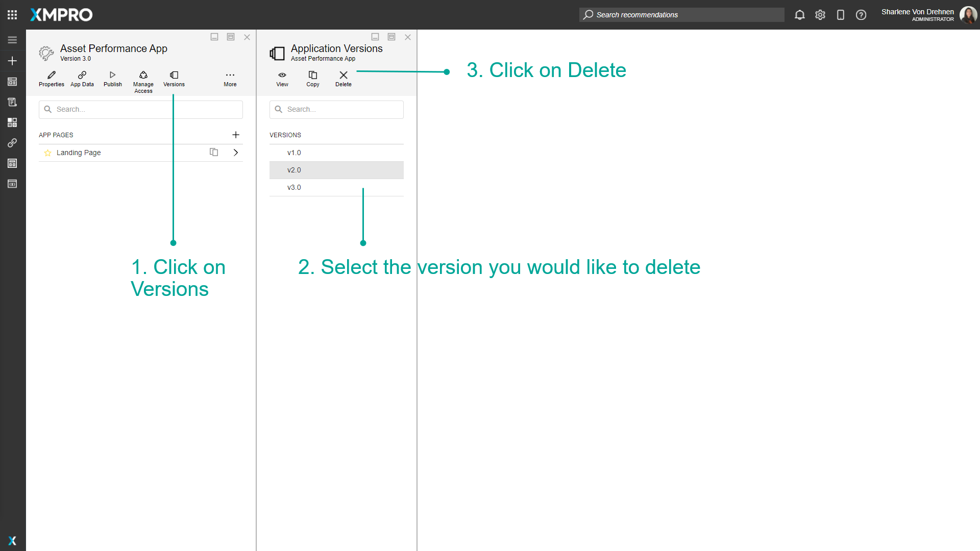Toggle the favorite star on Landing Page

coord(47,153)
